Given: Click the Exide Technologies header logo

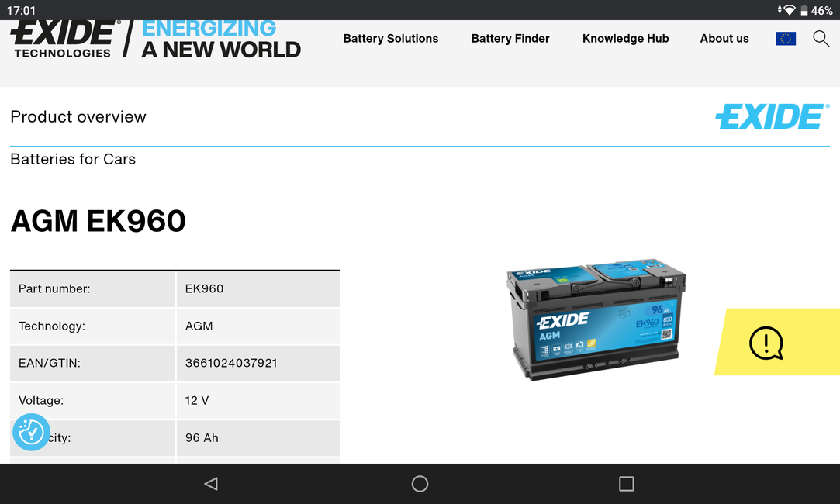Looking at the screenshot, I should [65, 39].
